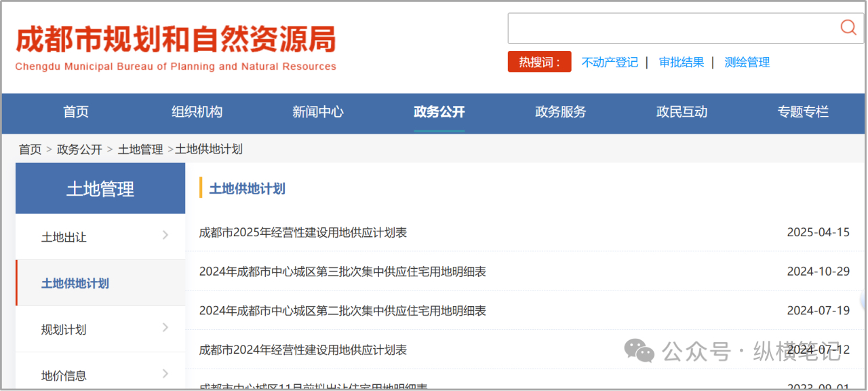Open the 不动产登记 hot search link
Image resolution: width=868 pixels, height=391 pixels.
point(610,62)
